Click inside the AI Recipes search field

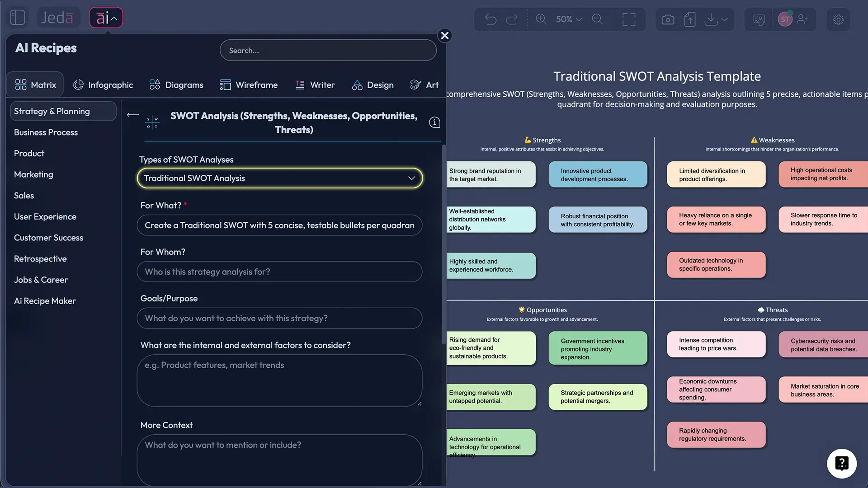pos(328,50)
